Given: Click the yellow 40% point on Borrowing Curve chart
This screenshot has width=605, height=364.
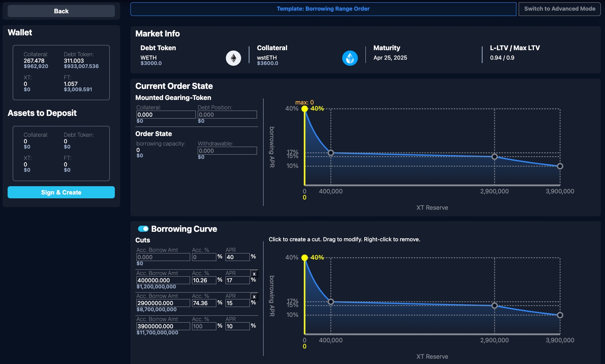Looking at the screenshot, I should 305,258.
